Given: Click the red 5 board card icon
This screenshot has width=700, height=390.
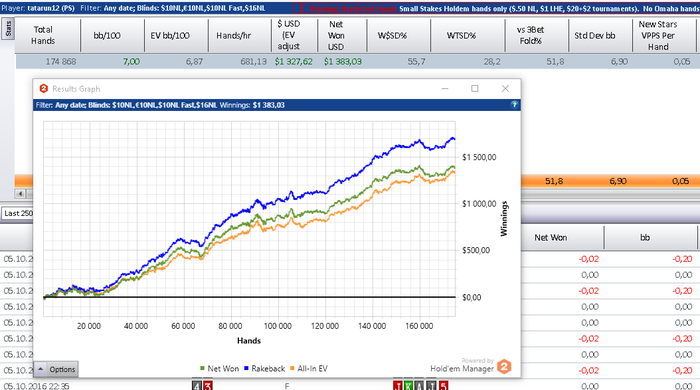Looking at the screenshot, I should coord(443,386).
